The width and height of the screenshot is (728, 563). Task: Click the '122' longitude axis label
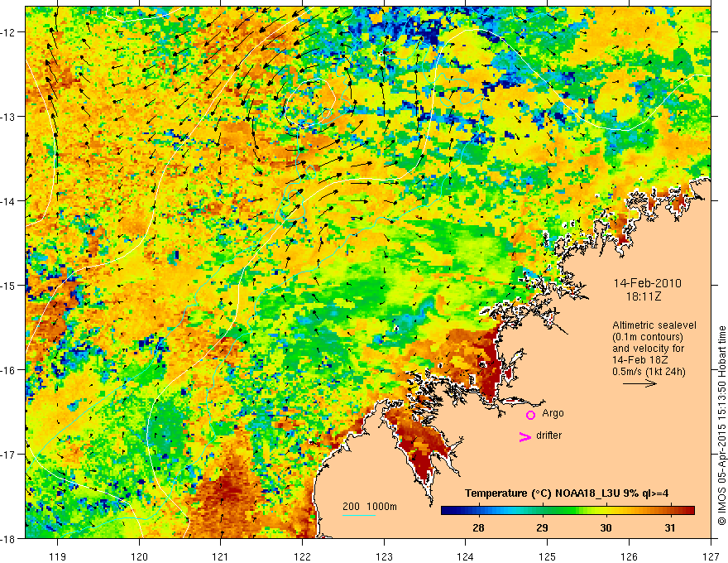coord(302,556)
